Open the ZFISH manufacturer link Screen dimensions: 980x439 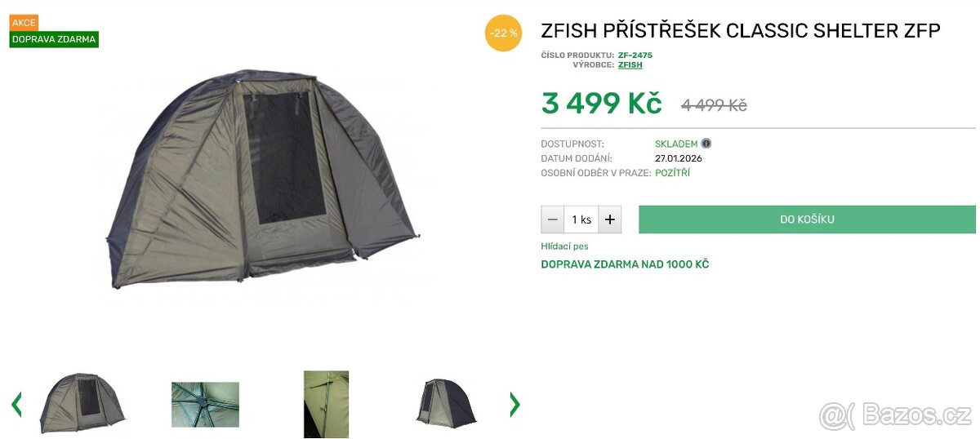coord(630,64)
